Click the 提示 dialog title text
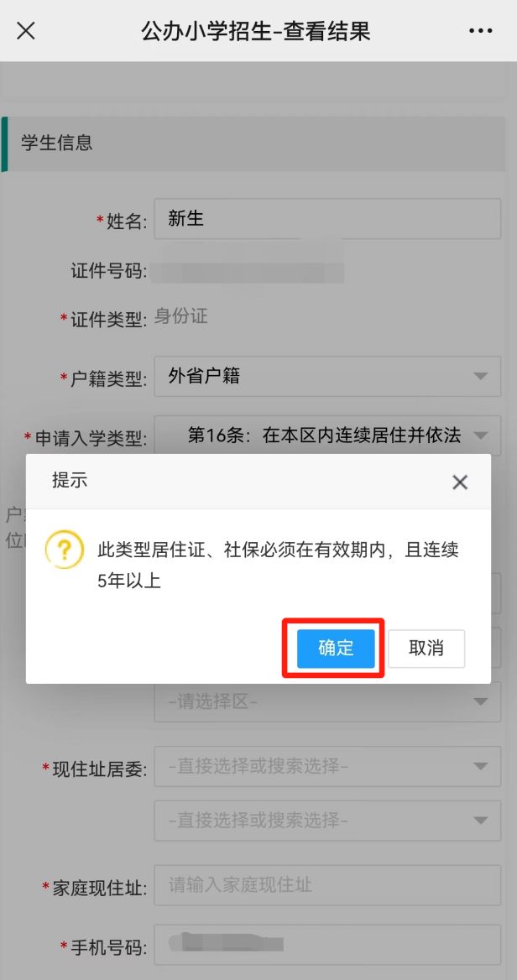This screenshot has width=517, height=980. tap(70, 481)
